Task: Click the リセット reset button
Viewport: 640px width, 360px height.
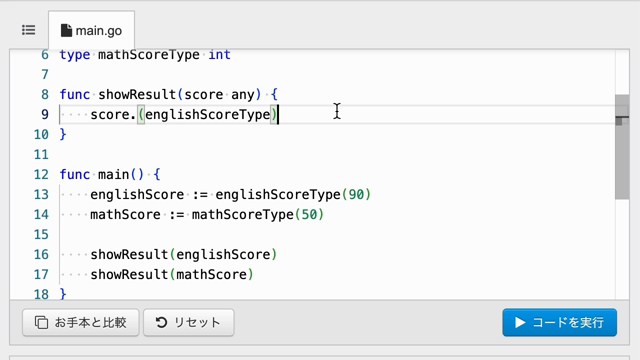Action: click(189, 322)
